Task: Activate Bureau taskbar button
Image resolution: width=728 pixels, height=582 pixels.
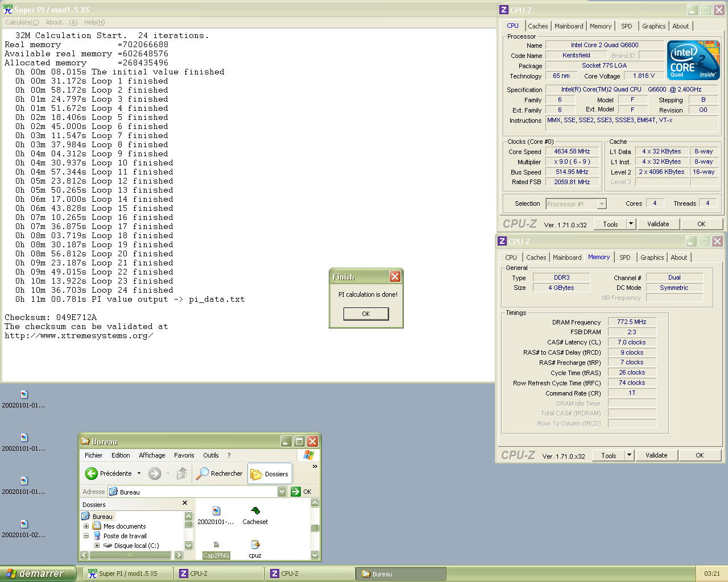Action: [401, 573]
